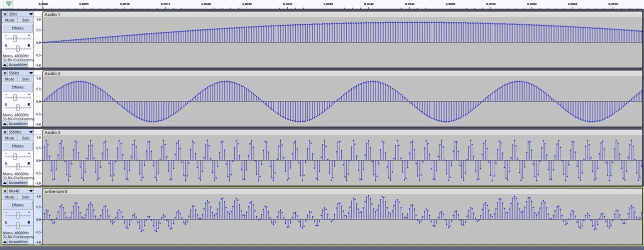Open the 55Hz track dropdown menu
The height and width of the screenshot is (250, 644).
(21, 14)
